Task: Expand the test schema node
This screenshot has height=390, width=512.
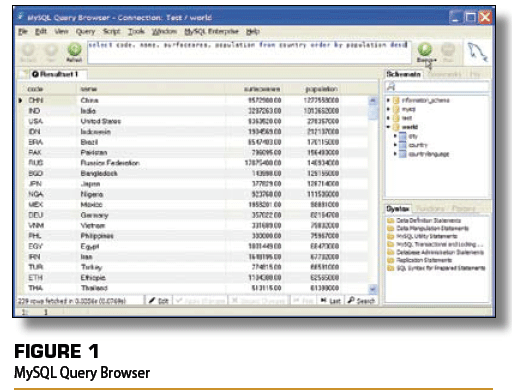Action: click(x=388, y=118)
